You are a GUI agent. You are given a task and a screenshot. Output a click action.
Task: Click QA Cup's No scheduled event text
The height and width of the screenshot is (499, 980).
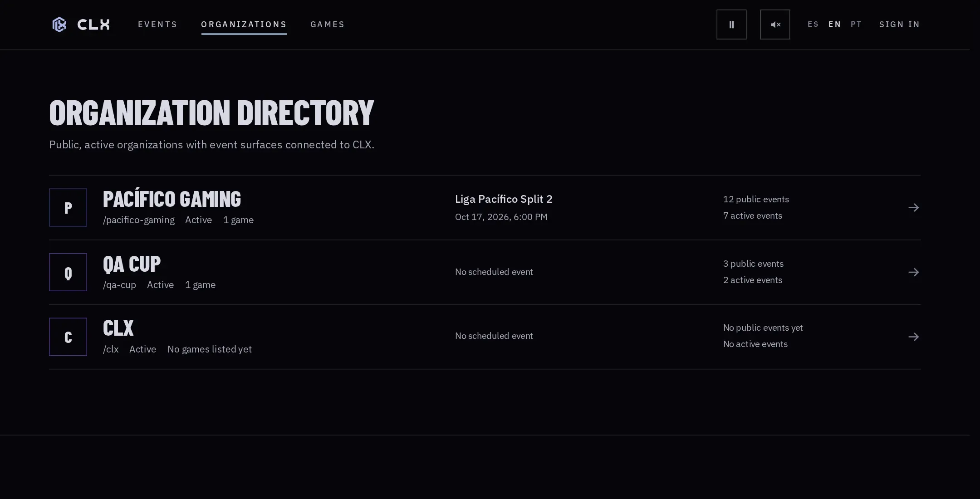pos(494,272)
